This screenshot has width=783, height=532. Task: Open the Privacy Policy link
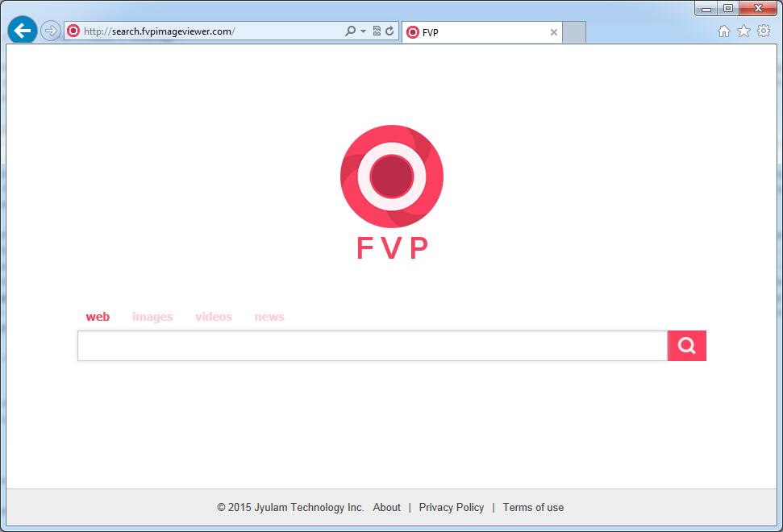point(452,508)
